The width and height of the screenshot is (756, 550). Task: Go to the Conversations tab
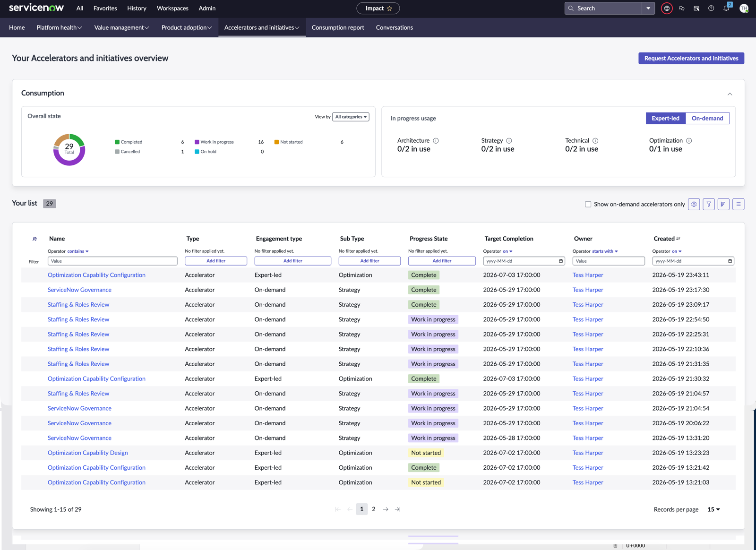click(x=395, y=27)
